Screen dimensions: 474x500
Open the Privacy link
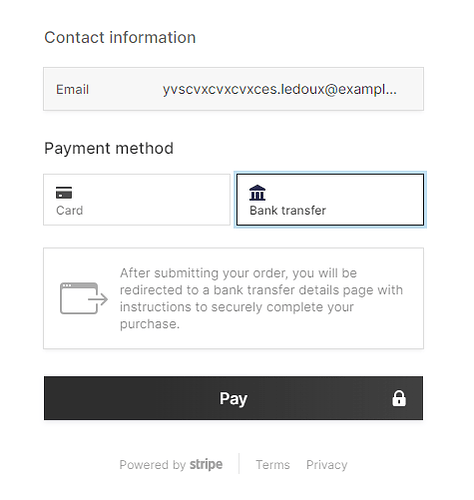[327, 465]
